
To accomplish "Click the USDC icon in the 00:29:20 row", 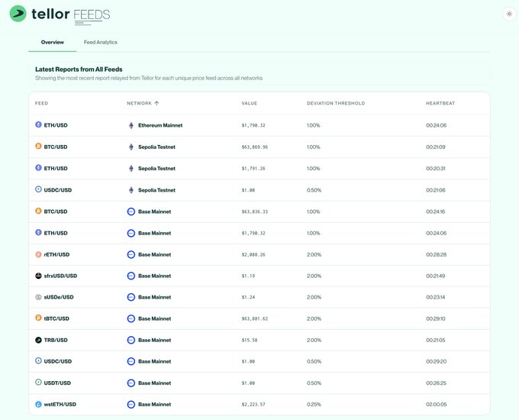I will (38, 360).
